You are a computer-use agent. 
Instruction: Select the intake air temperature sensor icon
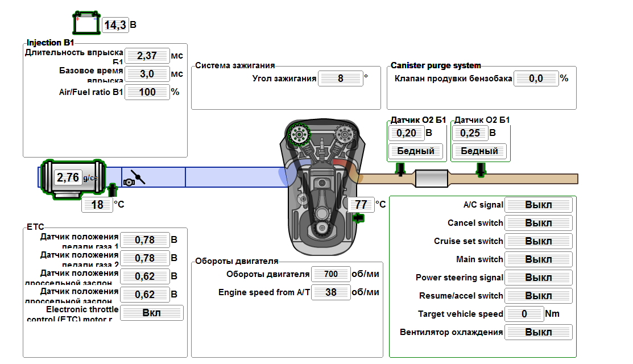click(x=113, y=189)
